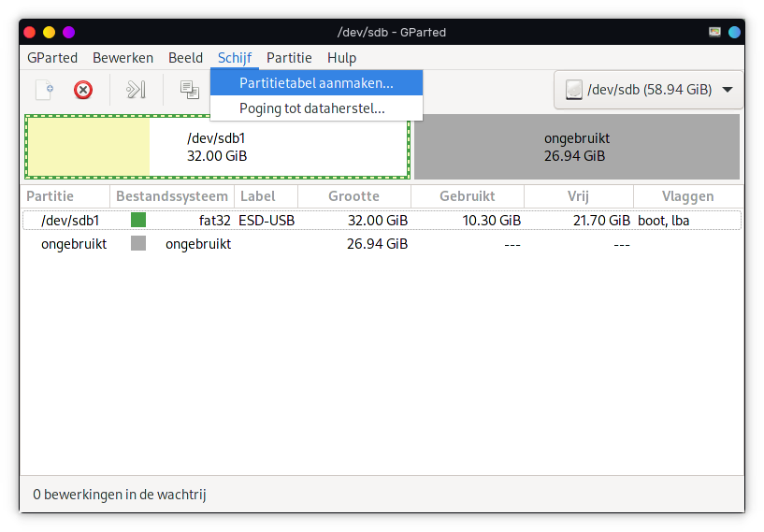Click the blue circle icon in title bar
The image size is (764, 532).
click(735, 32)
